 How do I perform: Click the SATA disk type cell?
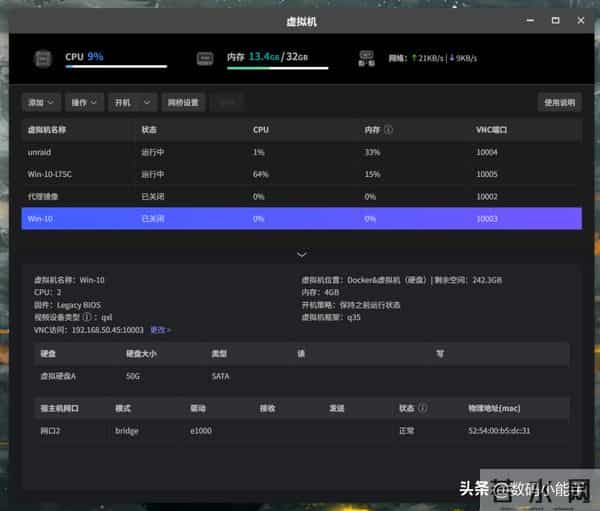click(x=220, y=376)
